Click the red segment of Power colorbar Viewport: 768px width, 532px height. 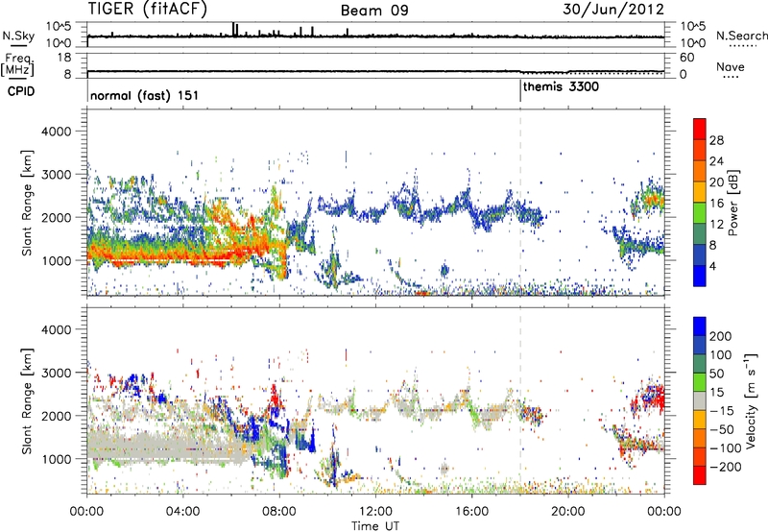pyautogui.click(x=700, y=129)
